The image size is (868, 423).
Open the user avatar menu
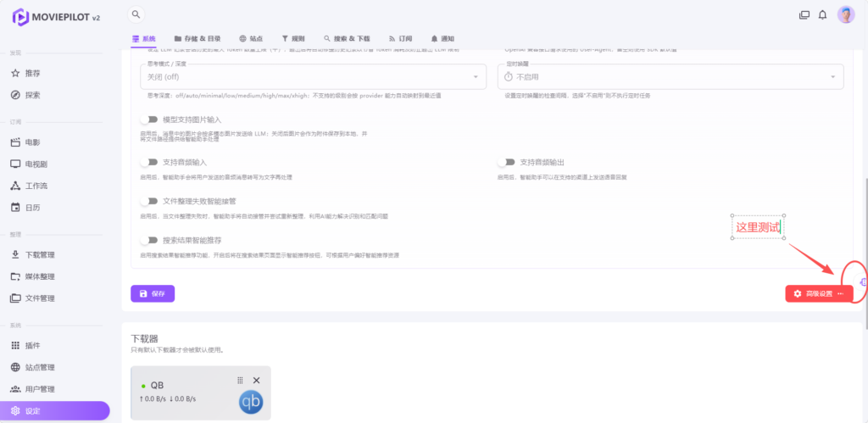click(x=846, y=15)
